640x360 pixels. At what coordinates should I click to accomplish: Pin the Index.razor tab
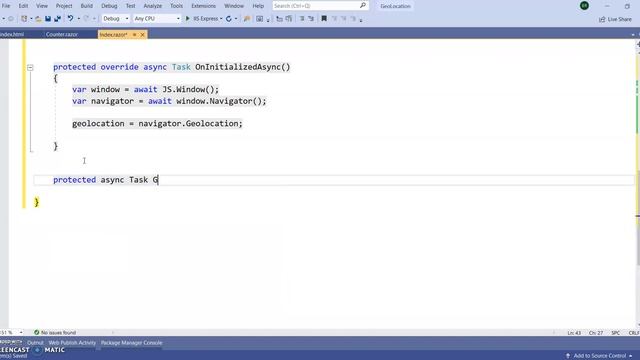tap(134, 35)
